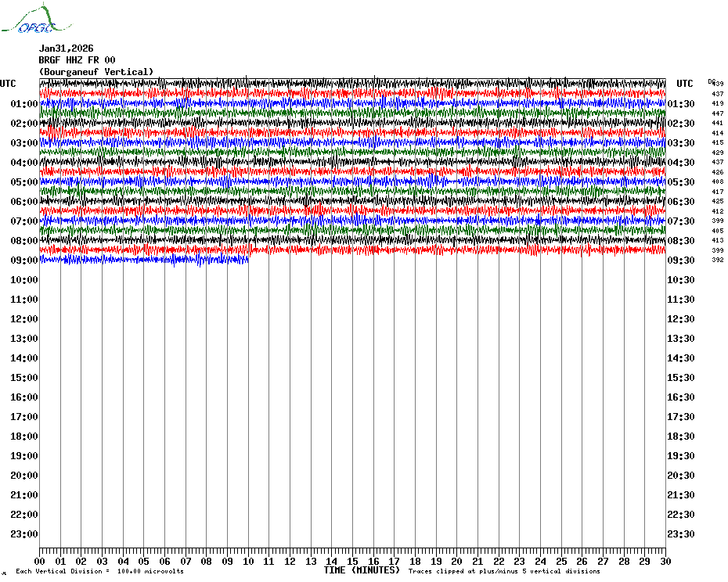728x582 pixels.
Task: Click the 01:00 hour label
Action: 24,104
